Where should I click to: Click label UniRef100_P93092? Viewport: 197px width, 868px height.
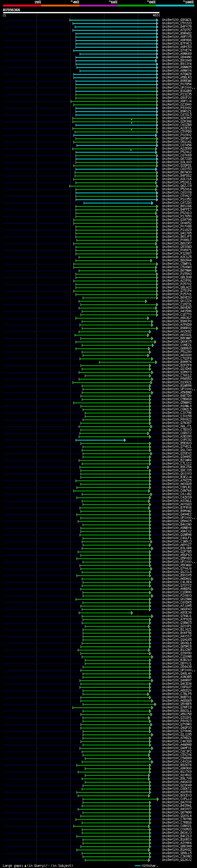176,108
